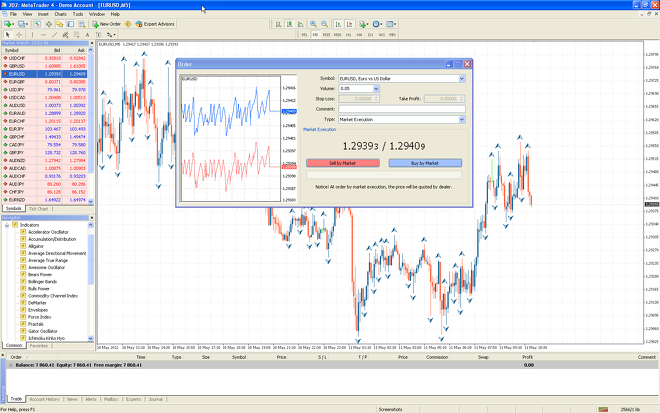Click the Stop Loss stepper arrows

(x=376, y=99)
